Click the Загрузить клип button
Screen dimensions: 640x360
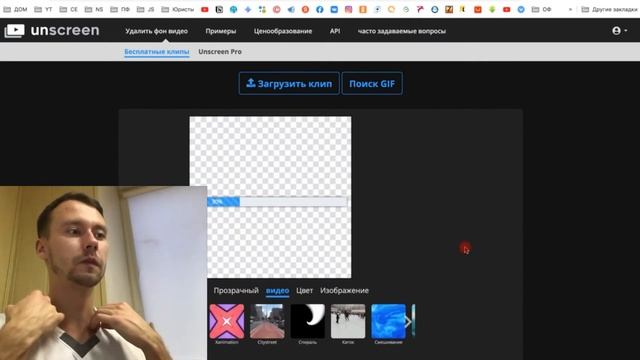pyautogui.click(x=289, y=84)
